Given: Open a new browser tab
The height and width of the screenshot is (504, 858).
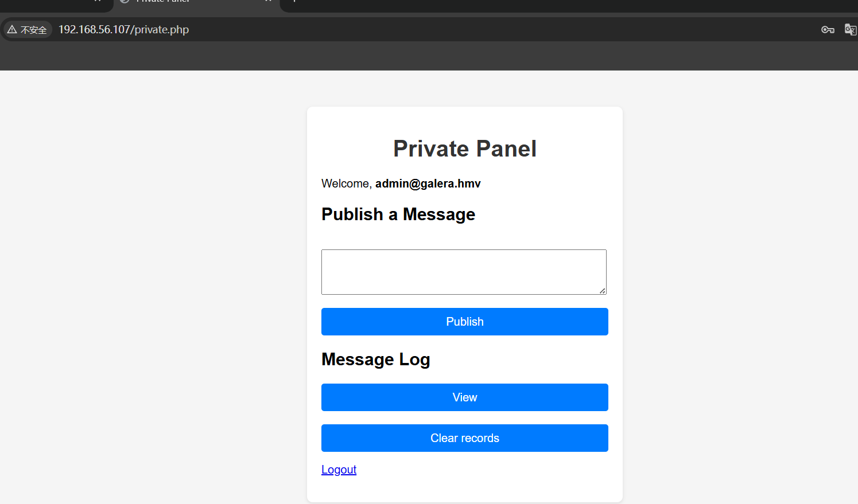Looking at the screenshot, I should click(x=294, y=1).
